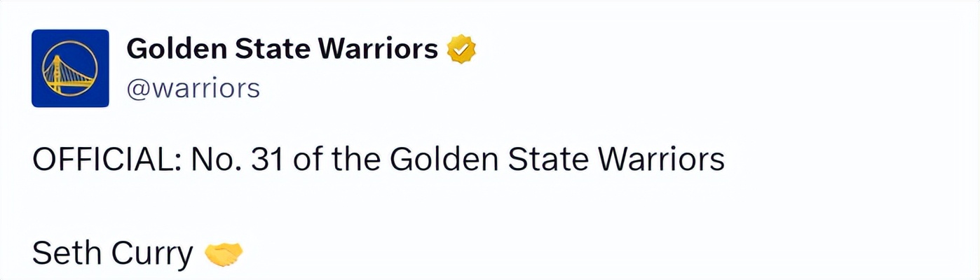Click "Warriors" in the bold account name

point(377,49)
